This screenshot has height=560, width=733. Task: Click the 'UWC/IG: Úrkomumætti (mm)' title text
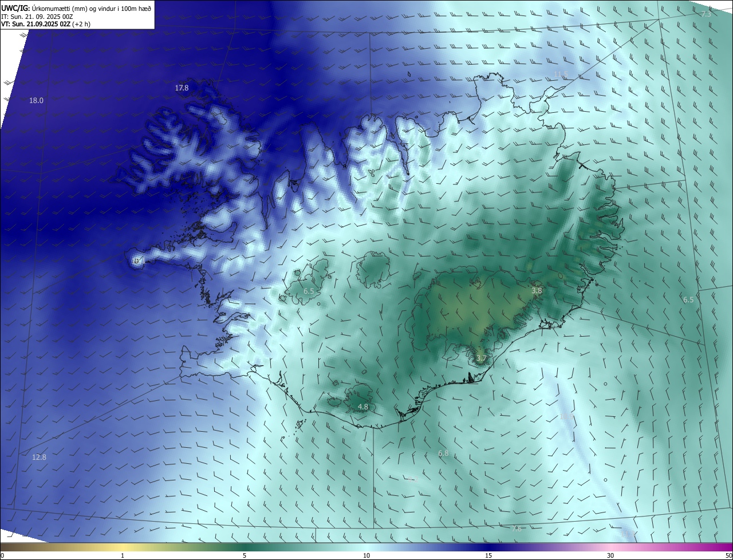click(76, 8)
